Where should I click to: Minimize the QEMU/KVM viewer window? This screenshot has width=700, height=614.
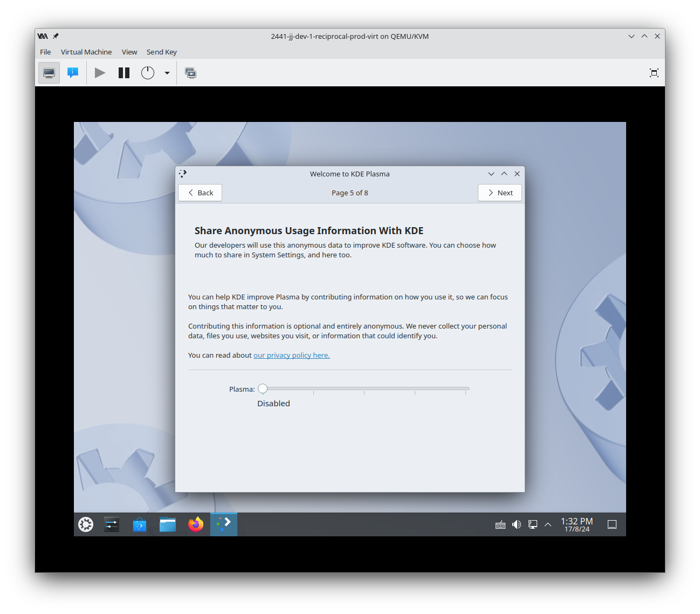[632, 36]
